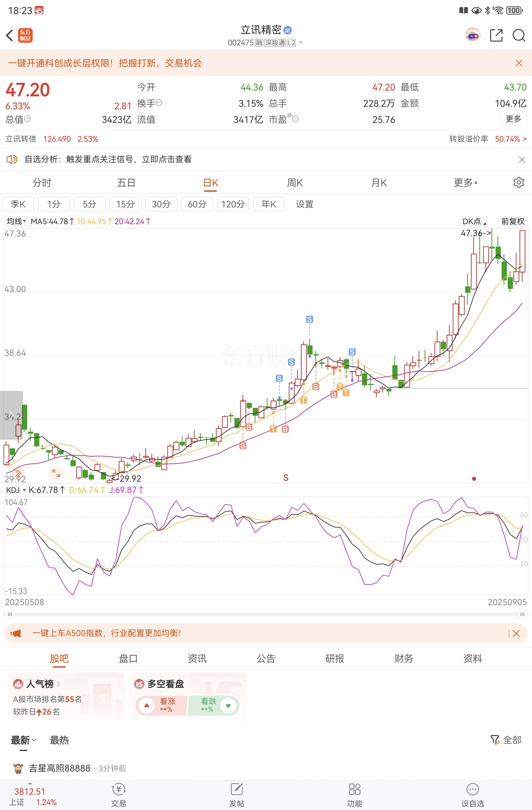Tap the 自选分析 speaker icon
532x810 pixels.
click(12, 159)
